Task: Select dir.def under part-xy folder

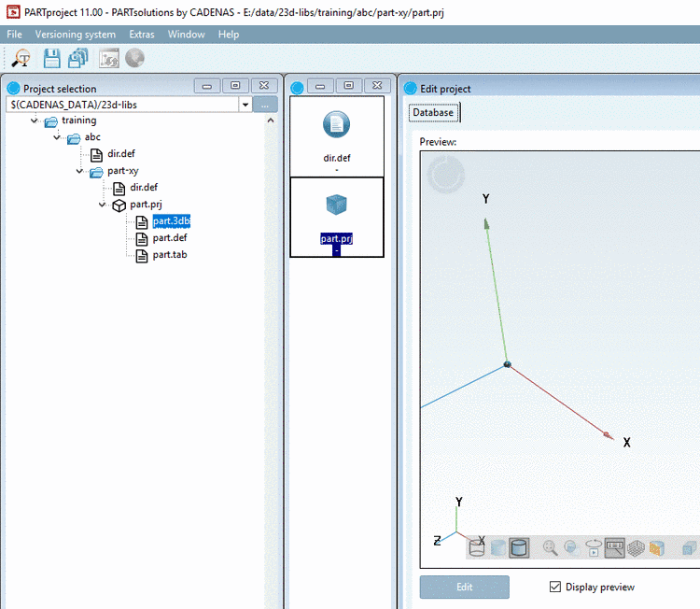Action: click(144, 187)
